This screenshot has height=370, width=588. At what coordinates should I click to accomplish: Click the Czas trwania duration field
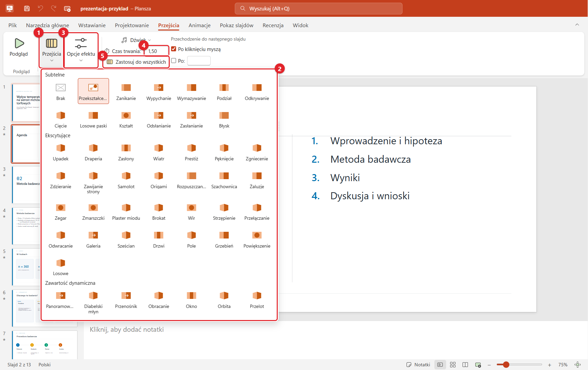[157, 51]
